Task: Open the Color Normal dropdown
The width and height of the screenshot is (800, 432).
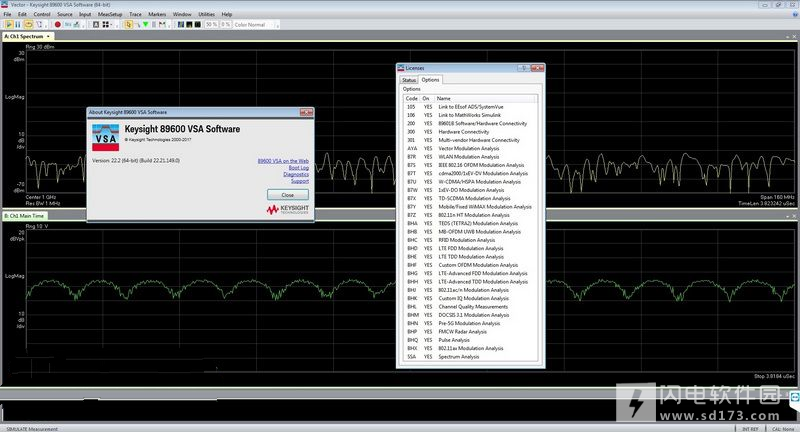Action: click(256, 24)
